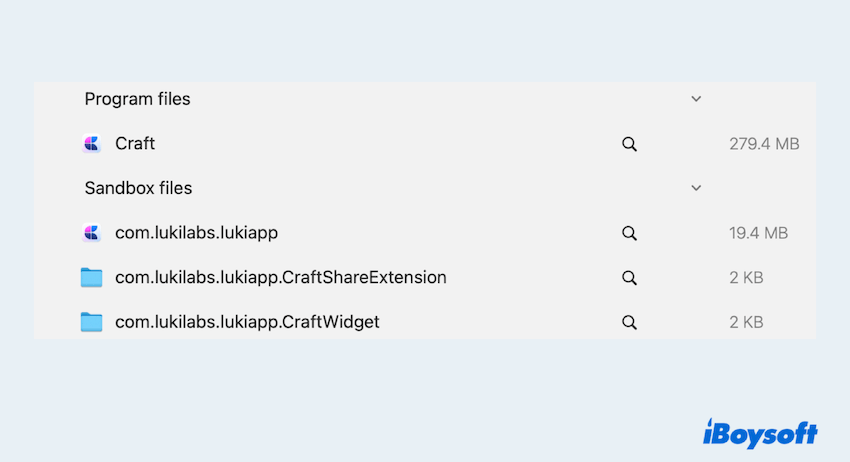Click the CraftWidget folder icon
This screenshot has height=462, width=850.
pos(92,322)
